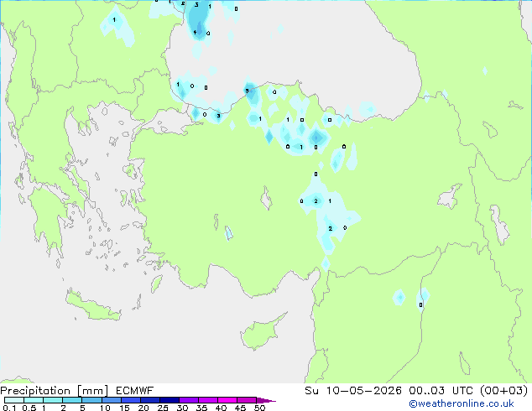Click the '50' legend scale label
Viewport: 532px width, 411px height.
pos(259,408)
